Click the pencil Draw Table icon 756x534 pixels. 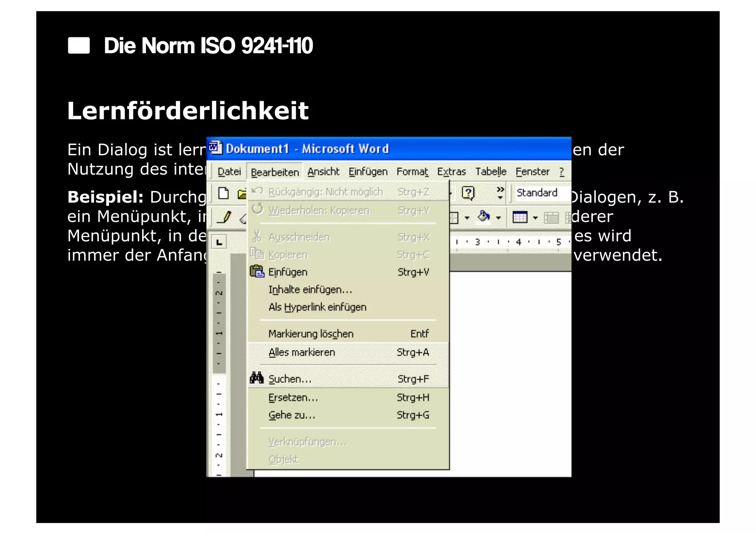pos(224,217)
